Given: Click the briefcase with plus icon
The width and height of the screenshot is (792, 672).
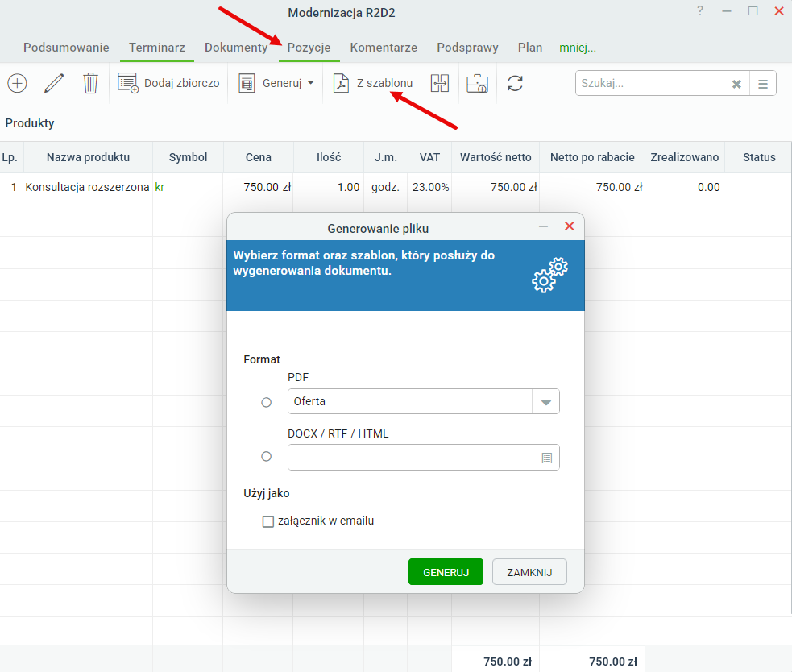Looking at the screenshot, I should 477,83.
